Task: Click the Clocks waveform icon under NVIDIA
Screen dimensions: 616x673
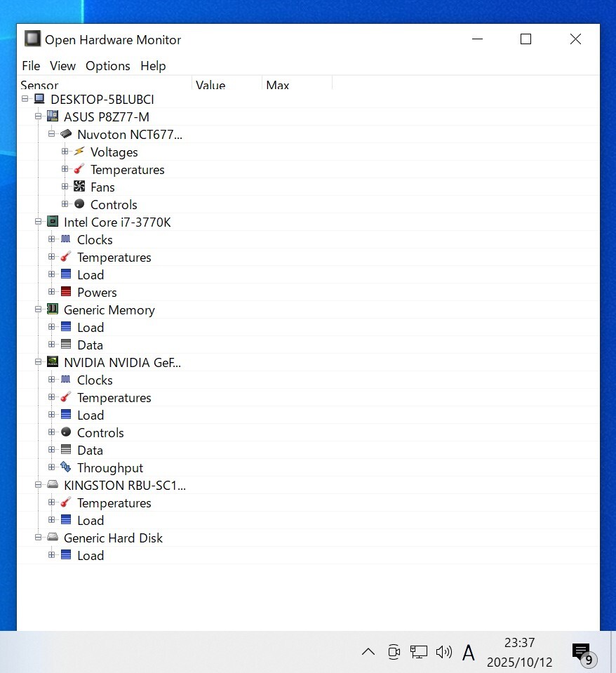Action: [x=66, y=380]
